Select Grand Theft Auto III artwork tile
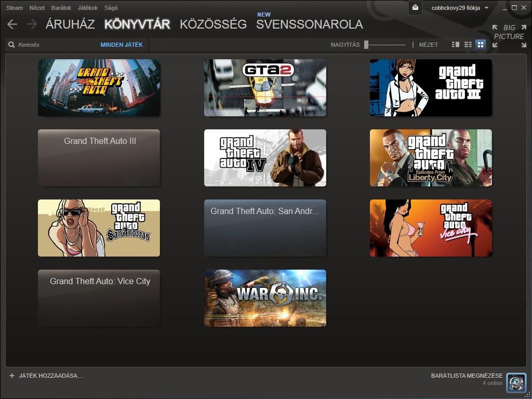The image size is (532, 399). point(431,87)
